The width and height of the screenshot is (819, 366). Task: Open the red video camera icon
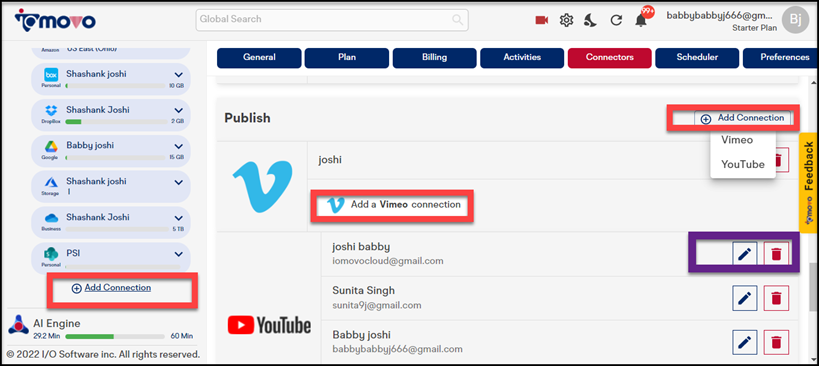[542, 20]
